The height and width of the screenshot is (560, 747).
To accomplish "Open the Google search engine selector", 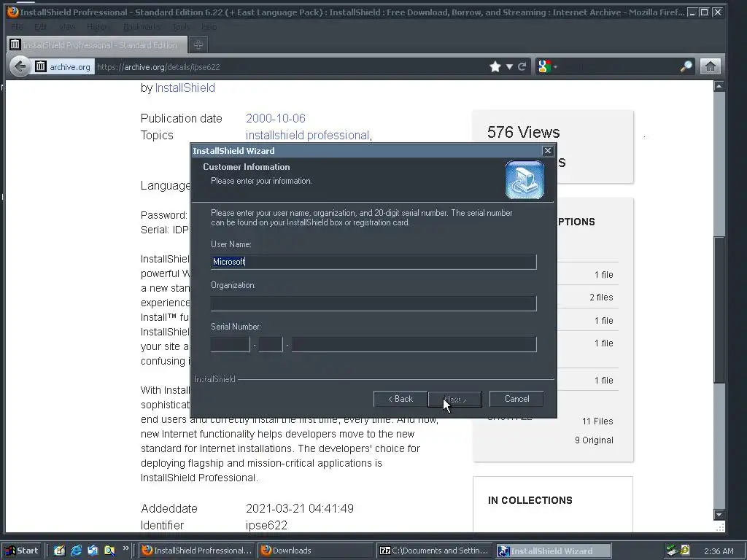I will tap(547, 66).
